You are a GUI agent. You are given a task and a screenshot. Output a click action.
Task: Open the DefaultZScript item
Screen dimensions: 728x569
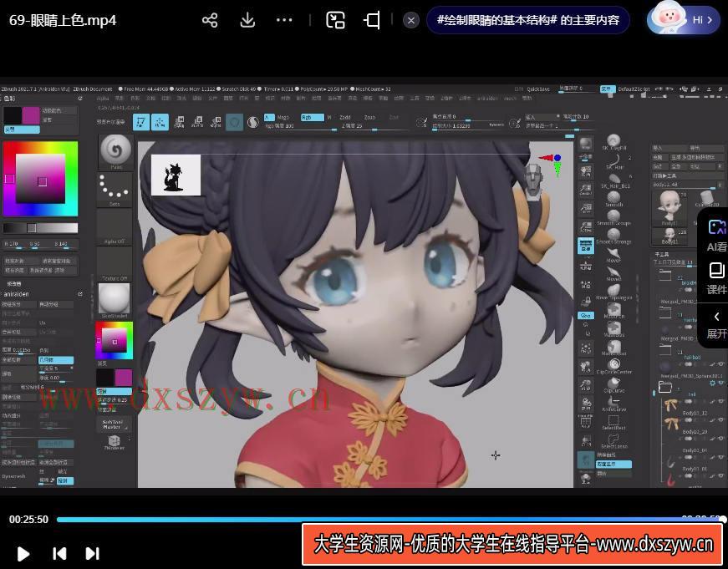634,89
